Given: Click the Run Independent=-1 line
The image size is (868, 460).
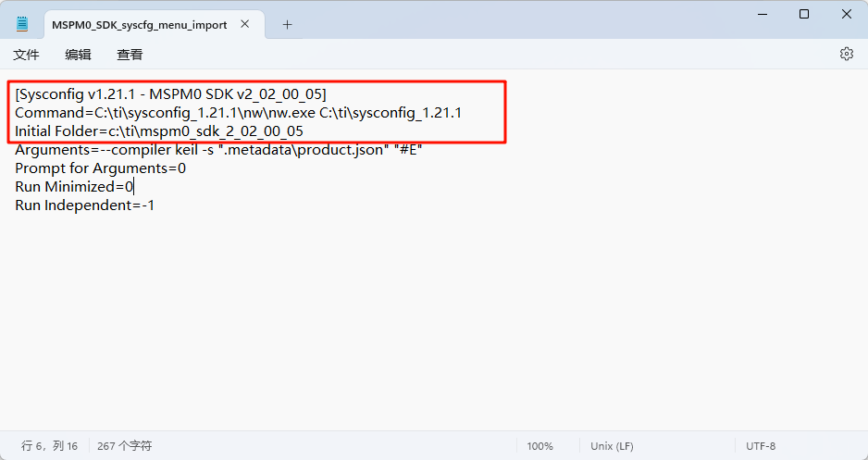Looking at the screenshot, I should point(85,205).
